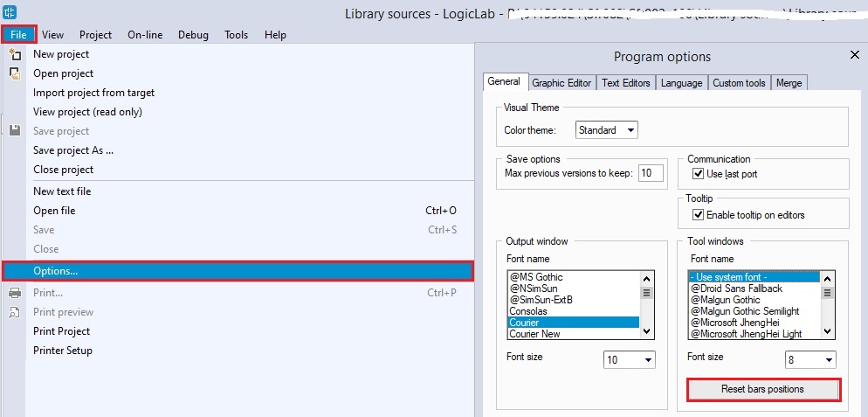Click the LogicLab app icon in title bar

coord(10,11)
